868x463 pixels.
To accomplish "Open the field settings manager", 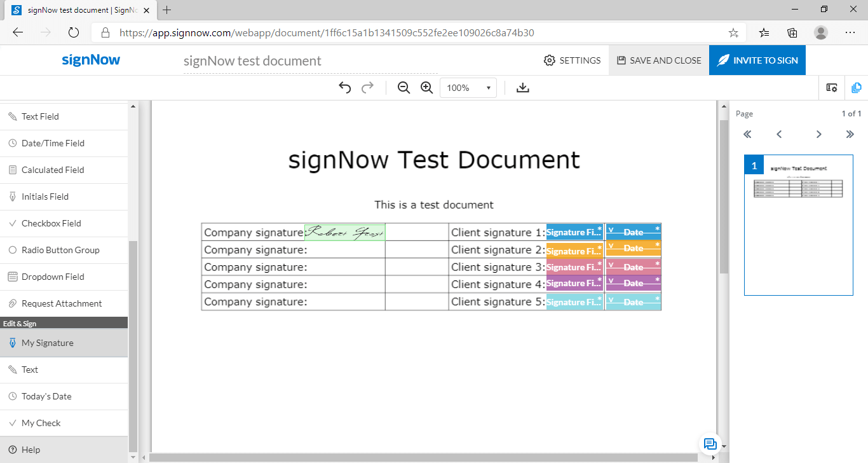I will [831, 88].
